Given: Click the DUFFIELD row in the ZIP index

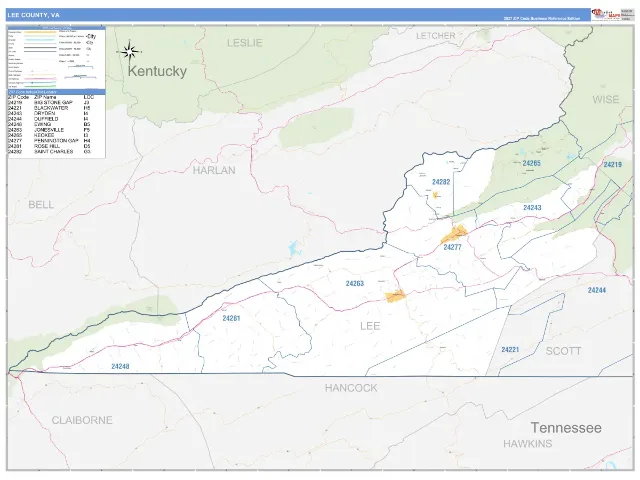Looking at the screenshot, I should pos(50,119).
